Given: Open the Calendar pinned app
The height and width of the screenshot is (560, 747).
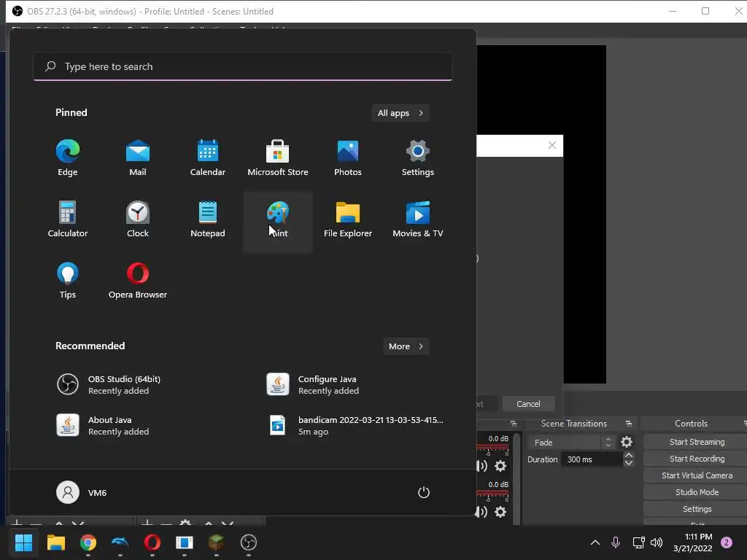Looking at the screenshot, I should [208, 158].
